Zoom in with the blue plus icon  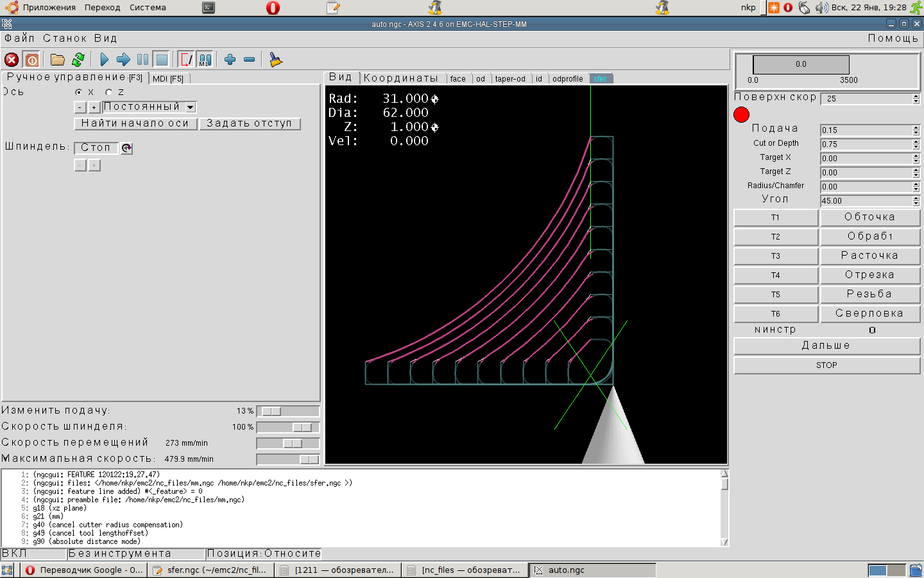point(230,60)
